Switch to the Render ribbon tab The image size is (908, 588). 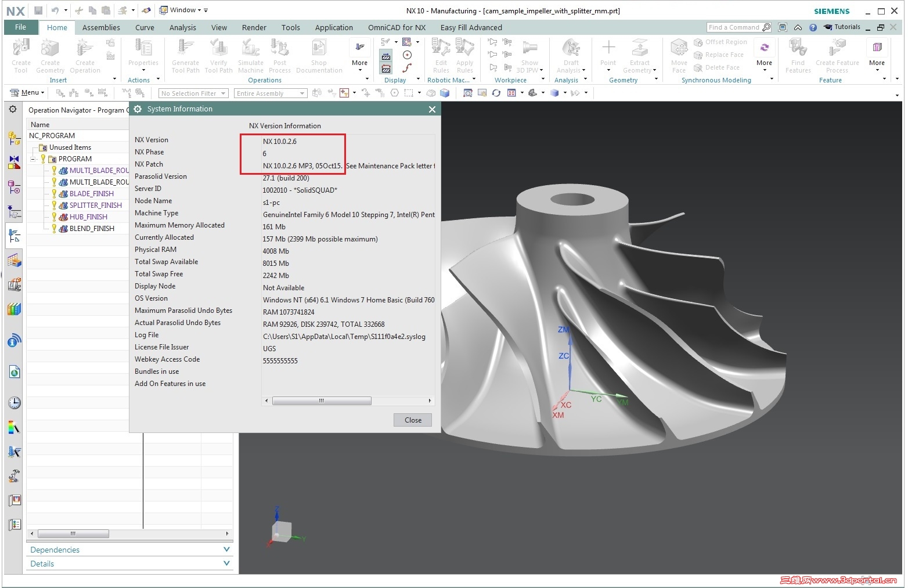[x=254, y=27]
